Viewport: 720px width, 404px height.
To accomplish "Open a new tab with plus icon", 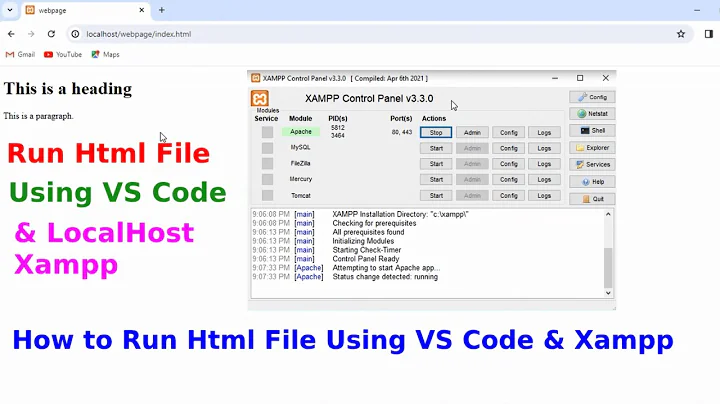I will click(162, 10).
